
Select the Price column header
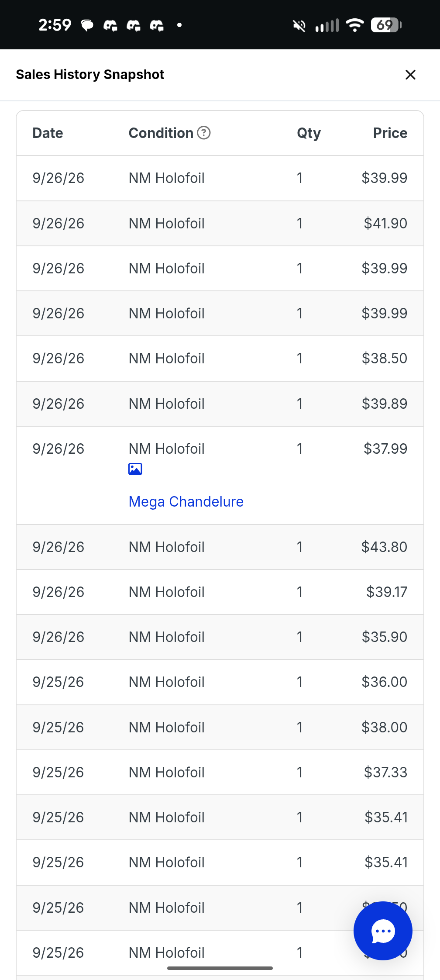pos(390,133)
